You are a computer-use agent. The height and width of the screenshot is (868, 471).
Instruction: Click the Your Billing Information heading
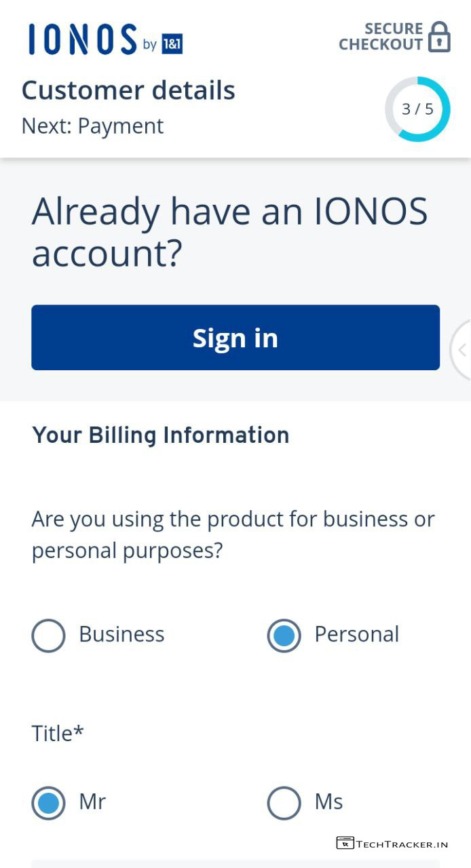coord(161,435)
